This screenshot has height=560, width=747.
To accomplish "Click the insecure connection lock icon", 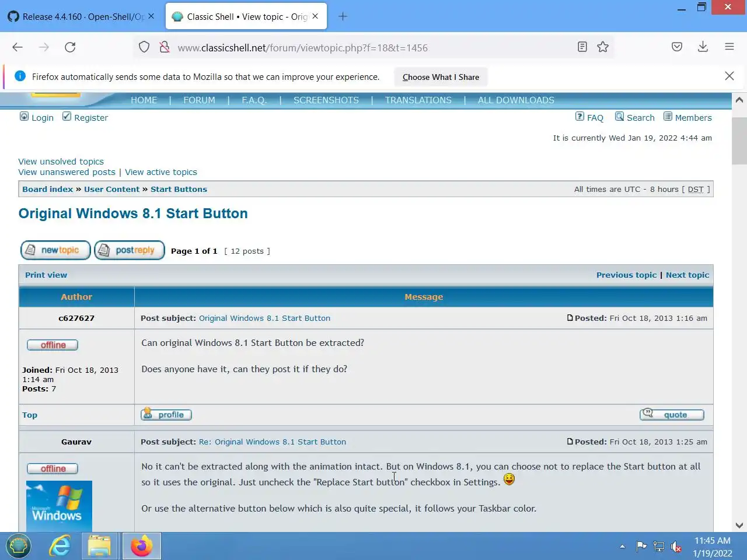I will (x=165, y=47).
